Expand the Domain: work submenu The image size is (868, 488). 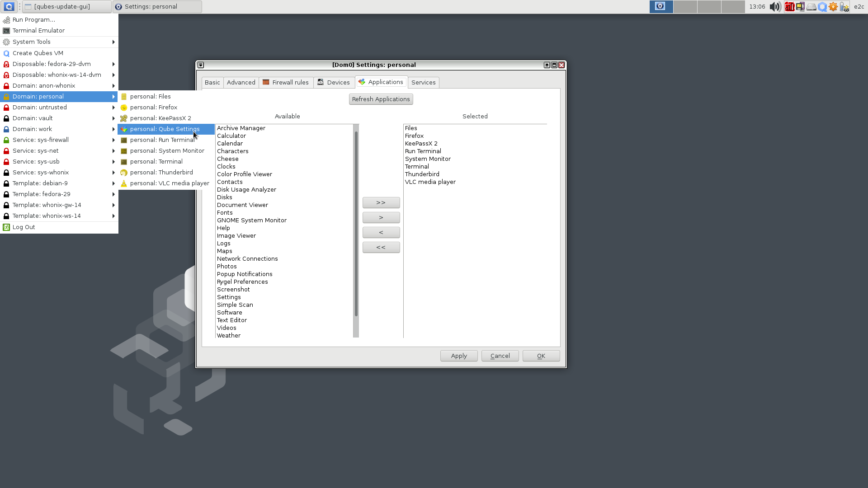(x=32, y=129)
